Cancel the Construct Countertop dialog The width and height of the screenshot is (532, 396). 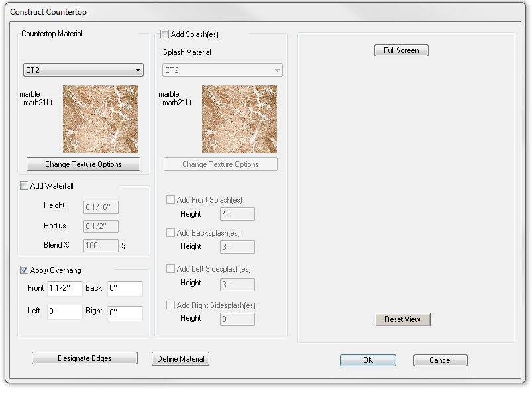[441, 360]
